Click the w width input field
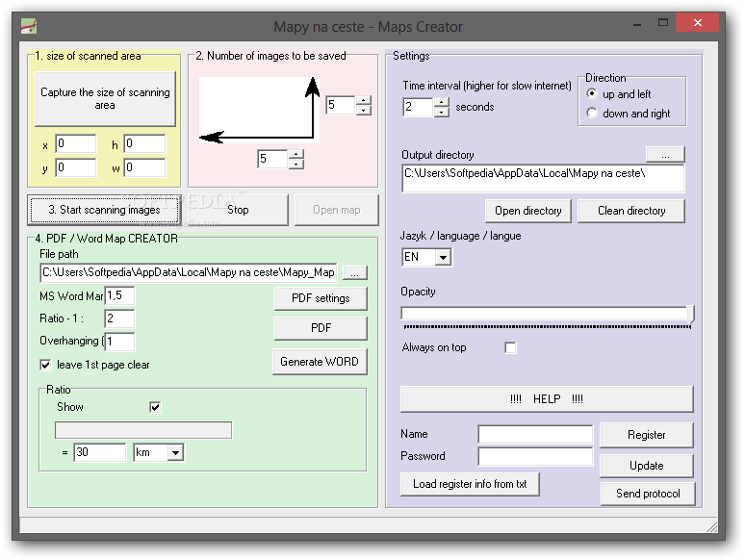 (x=145, y=167)
